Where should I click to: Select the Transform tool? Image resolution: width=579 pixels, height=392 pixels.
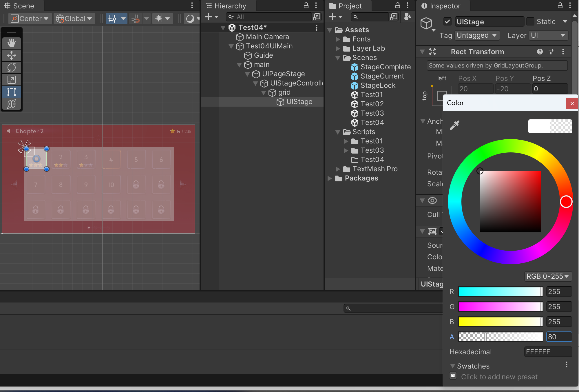click(12, 104)
